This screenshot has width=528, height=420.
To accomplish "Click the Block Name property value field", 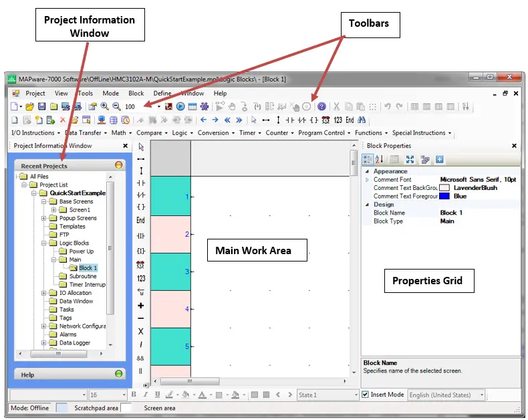I will coord(479,213).
